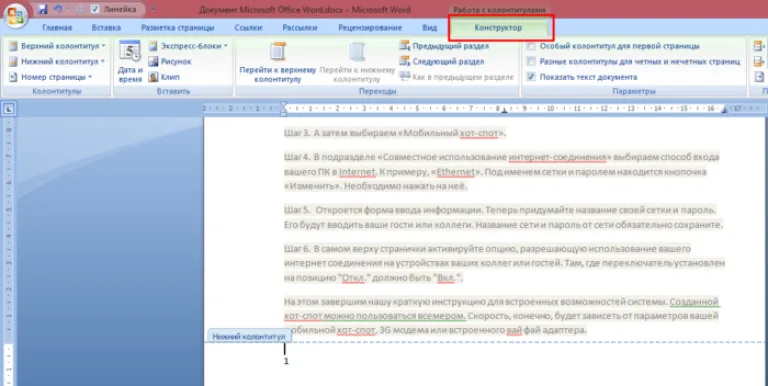Expand the Экспресс-блоки dropdown
This screenshot has height=386, width=768.
[188, 46]
